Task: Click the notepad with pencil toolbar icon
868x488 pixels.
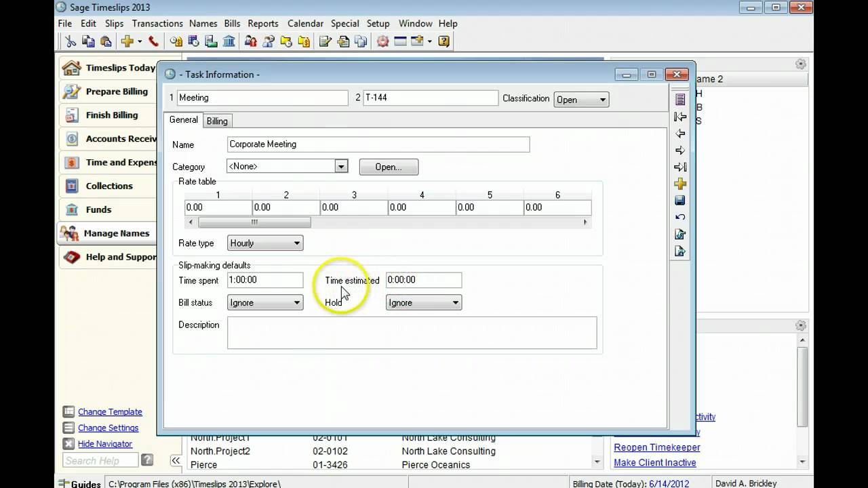Action: tap(325, 41)
